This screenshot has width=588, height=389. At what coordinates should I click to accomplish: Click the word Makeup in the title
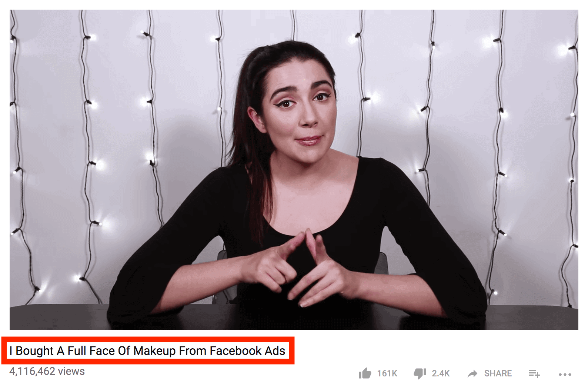[x=154, y=351]
